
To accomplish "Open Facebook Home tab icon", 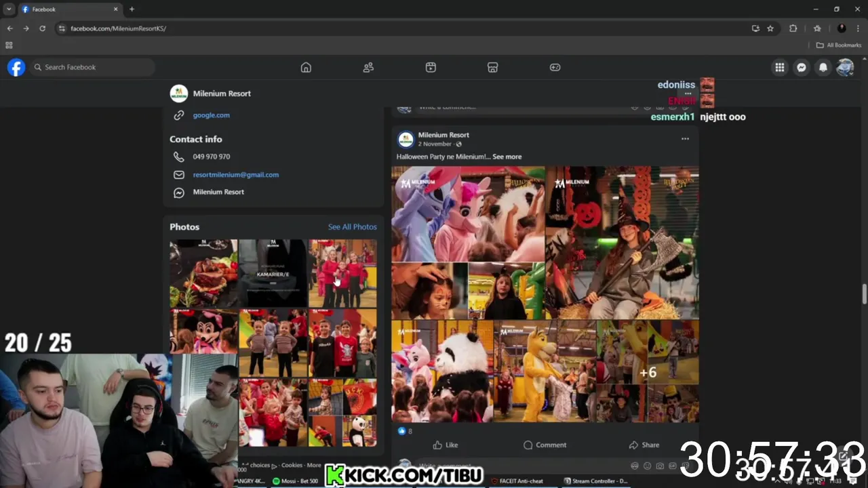I will [x=306, y=67].
